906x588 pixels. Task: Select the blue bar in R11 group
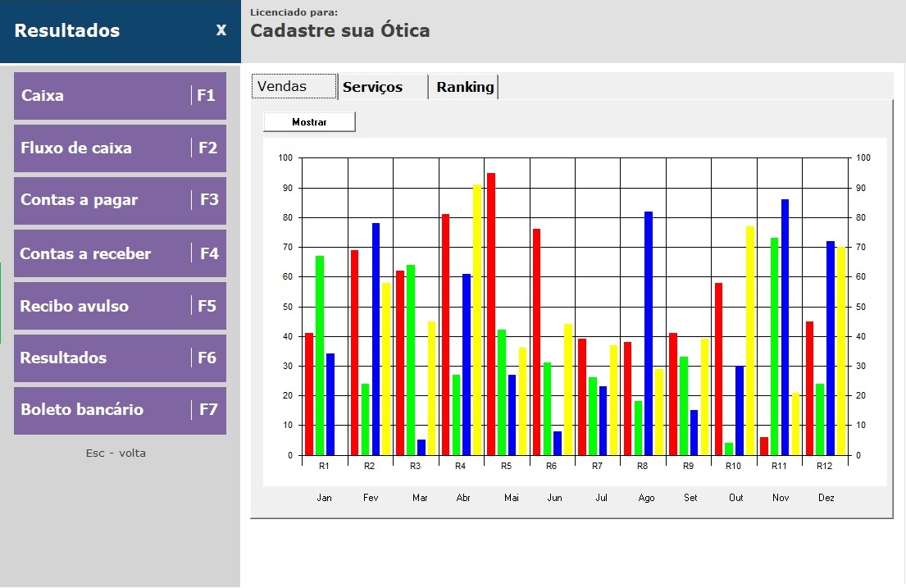[785, 326]
